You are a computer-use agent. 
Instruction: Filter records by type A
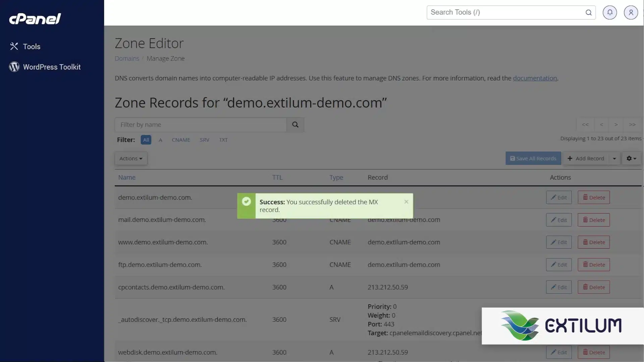[160, 140]
